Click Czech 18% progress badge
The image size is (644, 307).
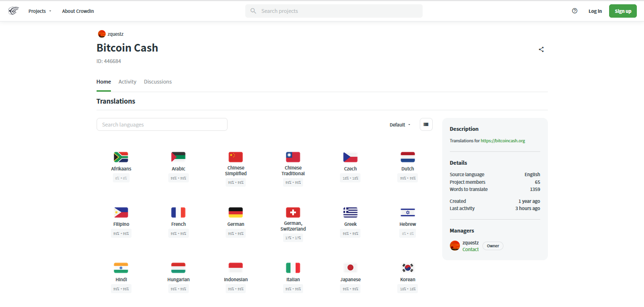(350, 178)
